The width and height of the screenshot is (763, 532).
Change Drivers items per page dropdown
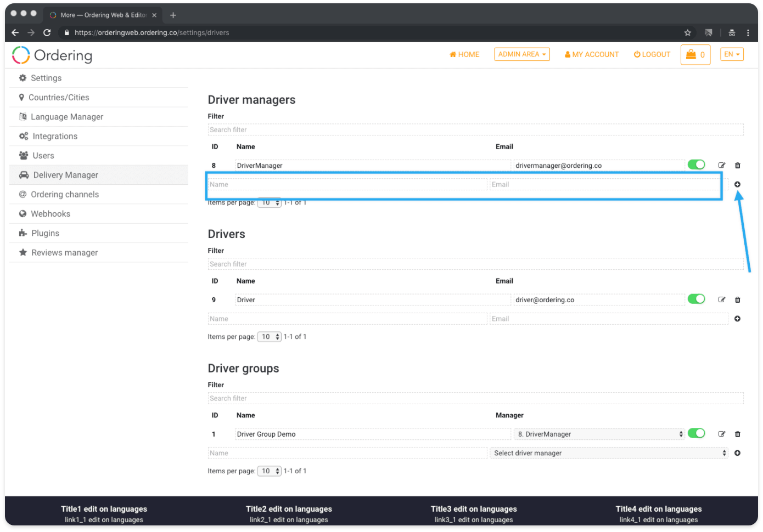tap(269, 337)
